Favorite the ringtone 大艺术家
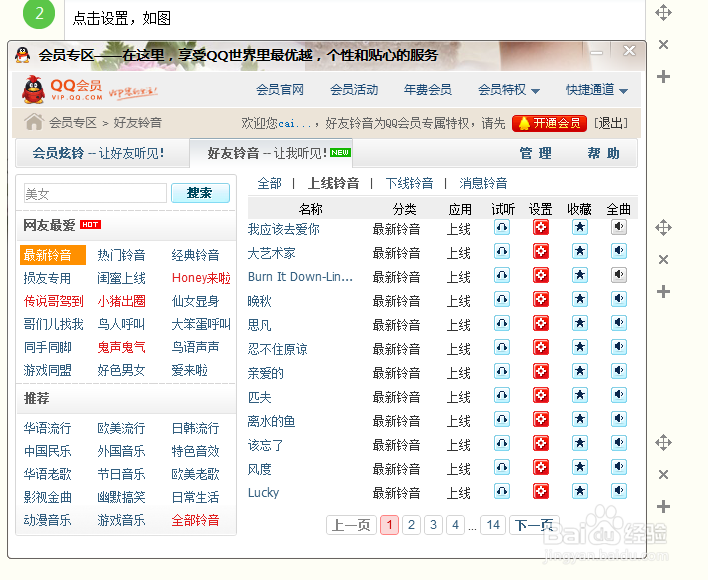This screenshot has height=580, width=708. point(580,251)
